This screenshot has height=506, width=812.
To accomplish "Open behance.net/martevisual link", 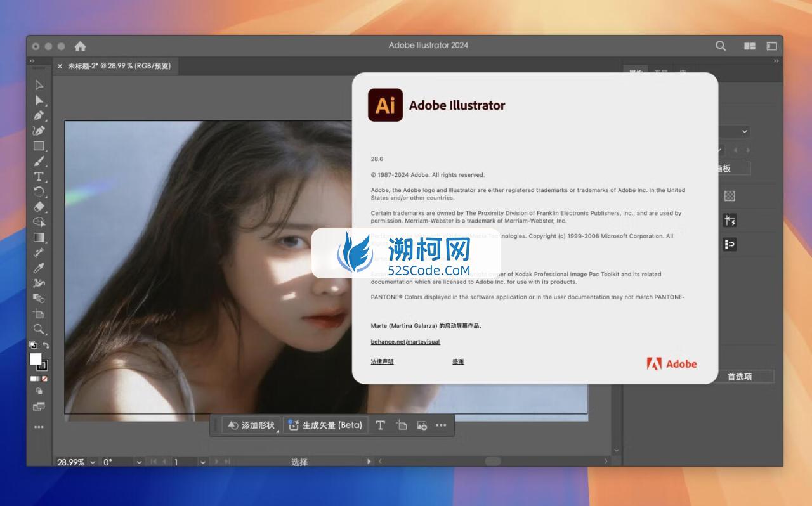I will point(405,342).
